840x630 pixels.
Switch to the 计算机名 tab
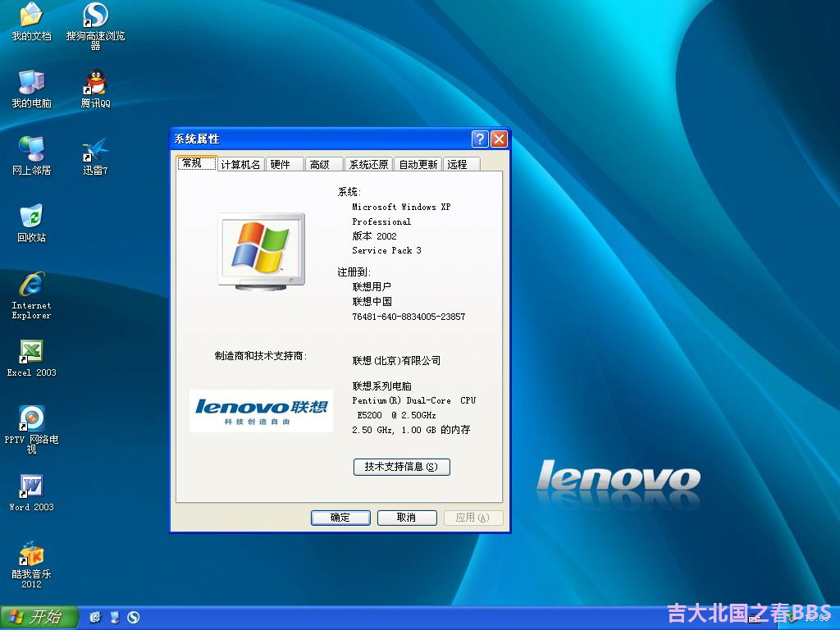(240, 164)
